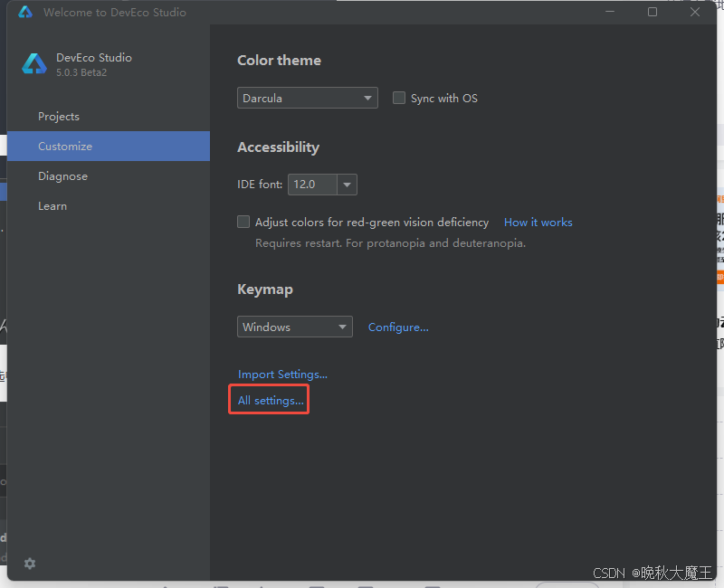This screenshot has height=588, width=724.
Task: Open the settings gear at bottom left
Action: pos(30,564)
